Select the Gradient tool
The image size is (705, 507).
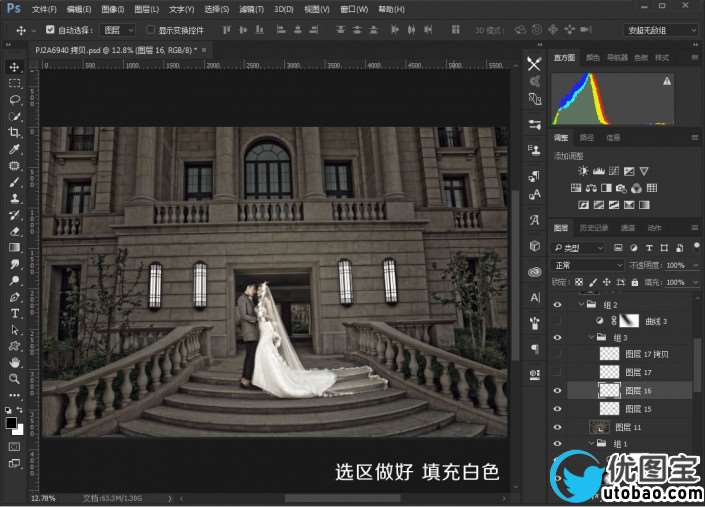tap(14, 248)
